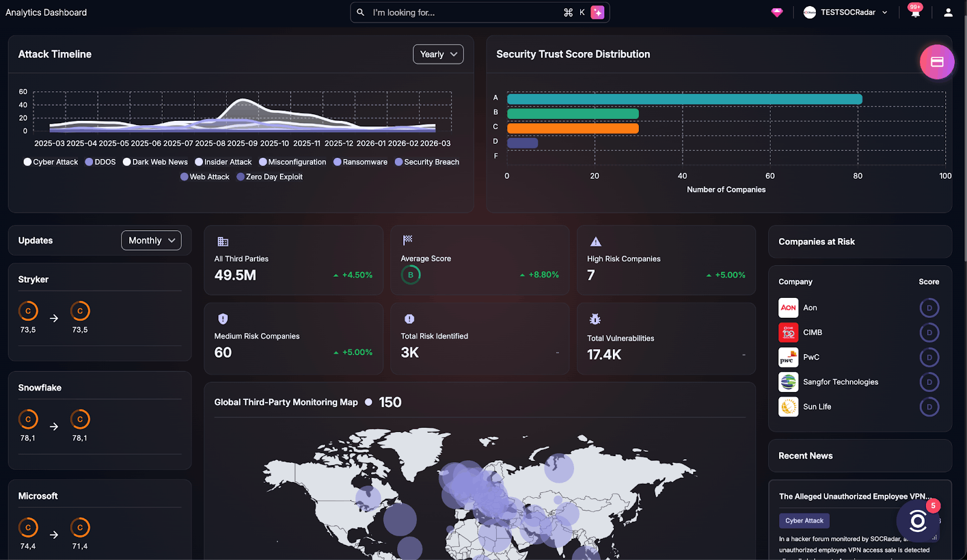The height and width of the screenshot is (560, 967).
Task: Click the green B average score badge
Action: (411, 274)
